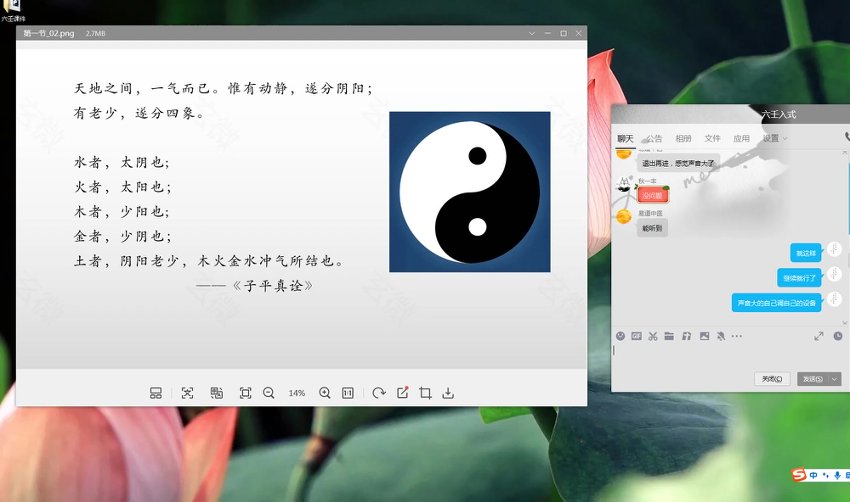Click the 六壬入式 group title in chat window
This screenshot has height=502, width=850.
point(779,114)
